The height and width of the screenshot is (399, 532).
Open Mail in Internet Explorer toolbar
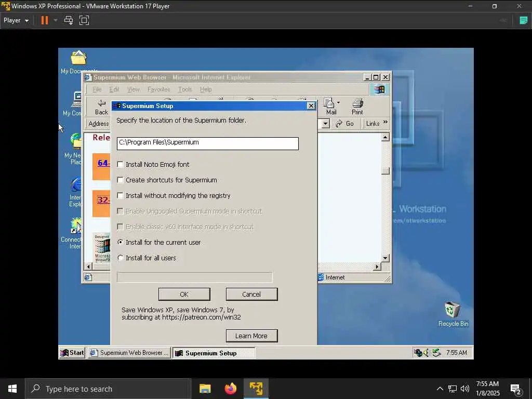331,107
